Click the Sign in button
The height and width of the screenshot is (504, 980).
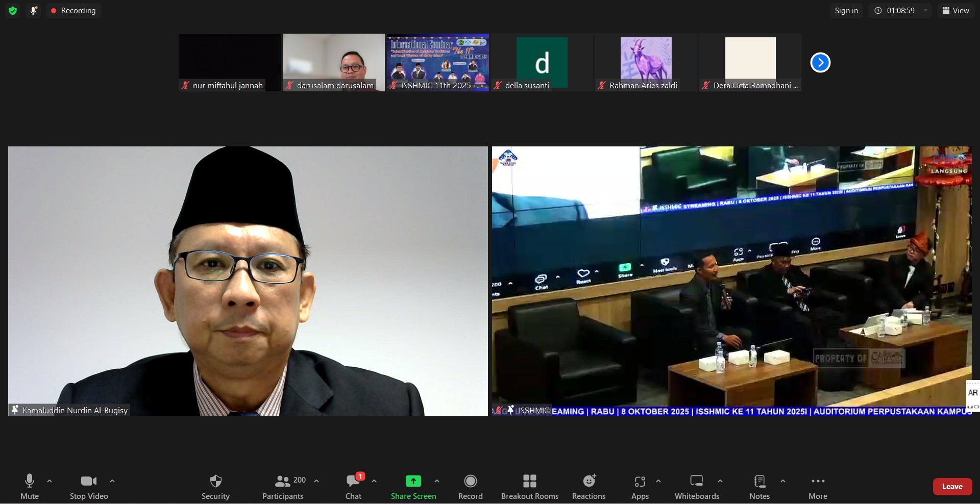pyautogui.click(x=846, y=11)
